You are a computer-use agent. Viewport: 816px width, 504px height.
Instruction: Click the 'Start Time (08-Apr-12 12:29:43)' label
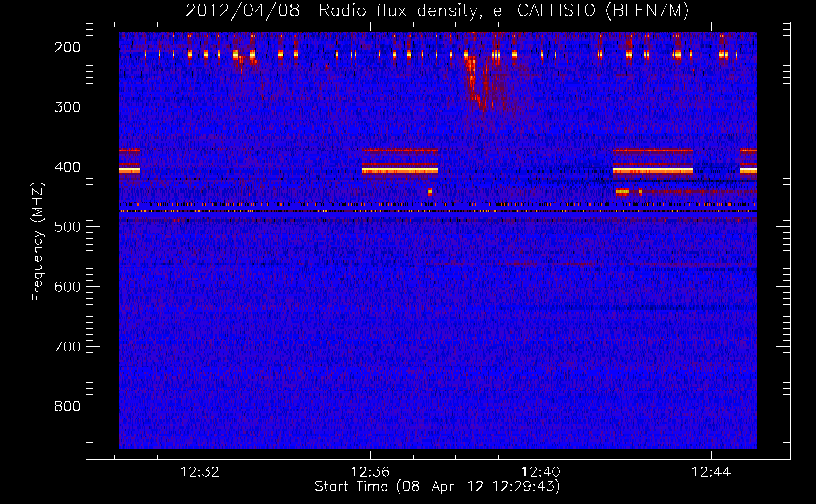(x=437, y=487)
